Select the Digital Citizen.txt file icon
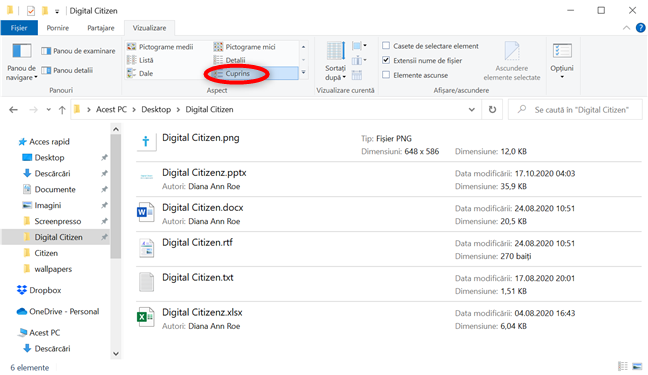Screen dimensions: 648x375 pos(146,282)
